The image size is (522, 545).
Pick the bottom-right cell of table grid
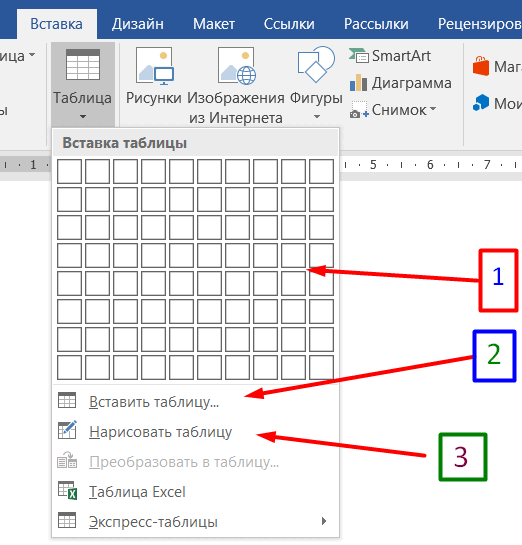pos(321,367)
